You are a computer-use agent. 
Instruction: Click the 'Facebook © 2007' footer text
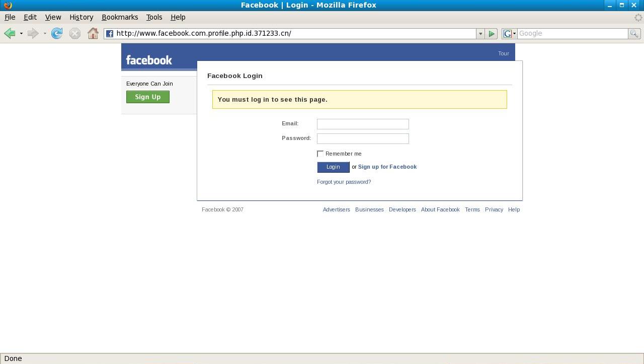(x=222, y=209)
